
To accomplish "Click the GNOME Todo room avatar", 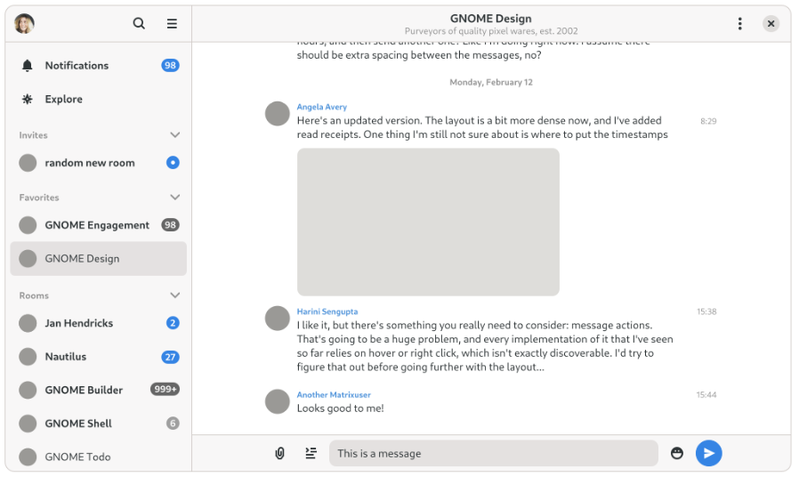I will (28, 457).
